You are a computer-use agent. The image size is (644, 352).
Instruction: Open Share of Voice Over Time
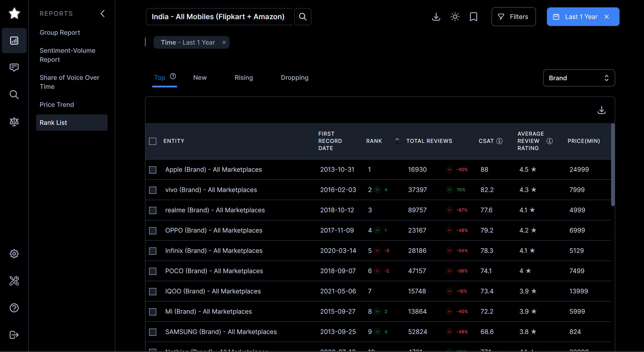(69, 82)
